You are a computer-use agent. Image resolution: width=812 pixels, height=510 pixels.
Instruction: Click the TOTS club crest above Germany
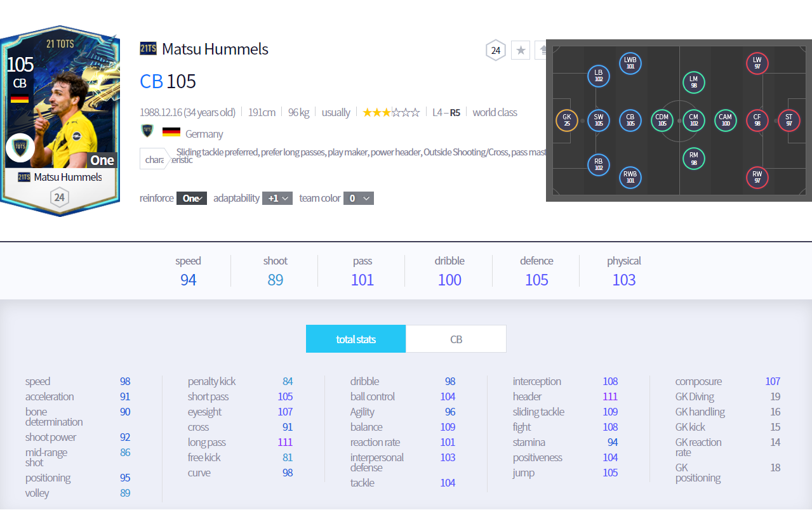click(x=147, y=131)
